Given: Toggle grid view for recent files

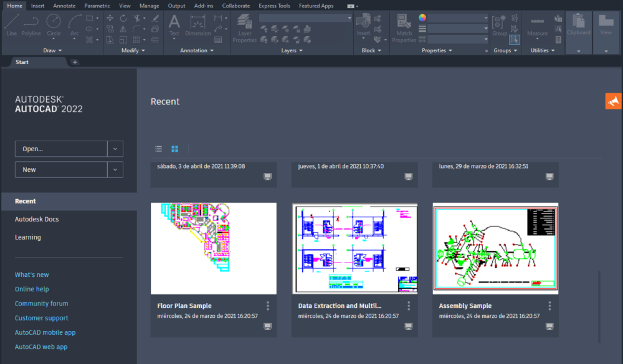Looking at the screenshot, I should coord(174,149).
